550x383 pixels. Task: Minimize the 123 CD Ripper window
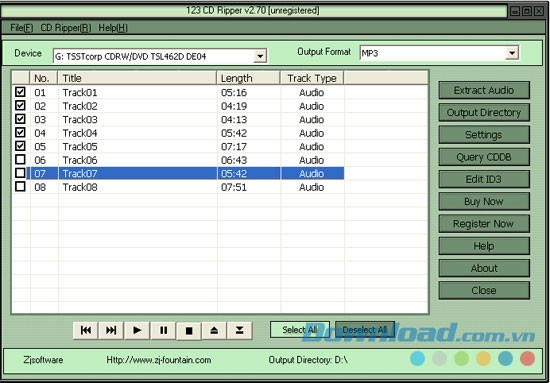coord(515,11)
